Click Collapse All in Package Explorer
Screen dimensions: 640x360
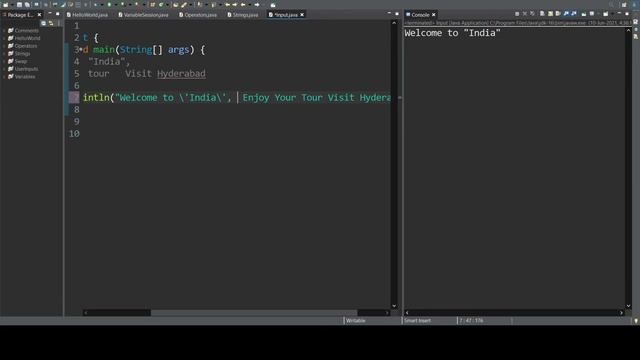tap(43, 23)
